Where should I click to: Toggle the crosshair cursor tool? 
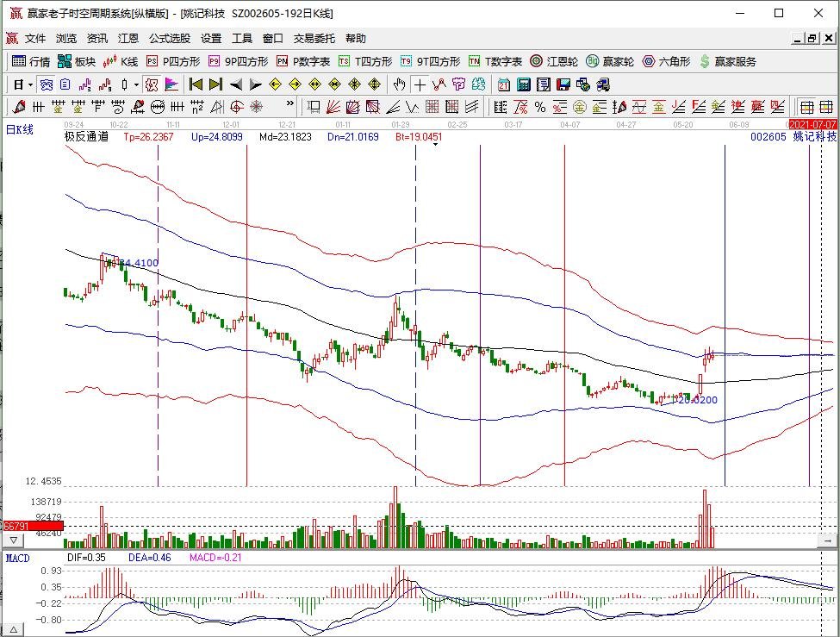tap(420, 84)
